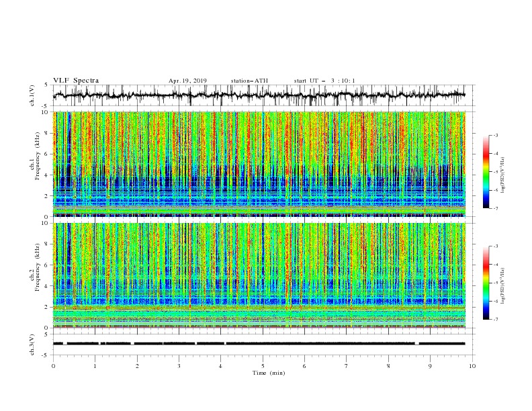The width and height of the screenshot is (532, 411).
Task: Select the date 'Apr. 19, 2019'
Action: [187, 81]
